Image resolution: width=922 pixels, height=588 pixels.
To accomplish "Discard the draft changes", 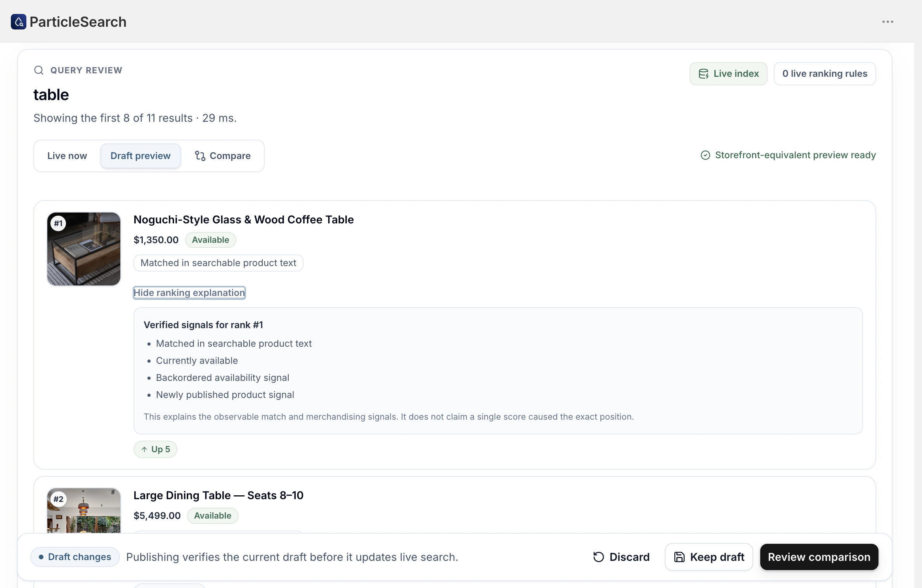I will (x=621, y=557).
